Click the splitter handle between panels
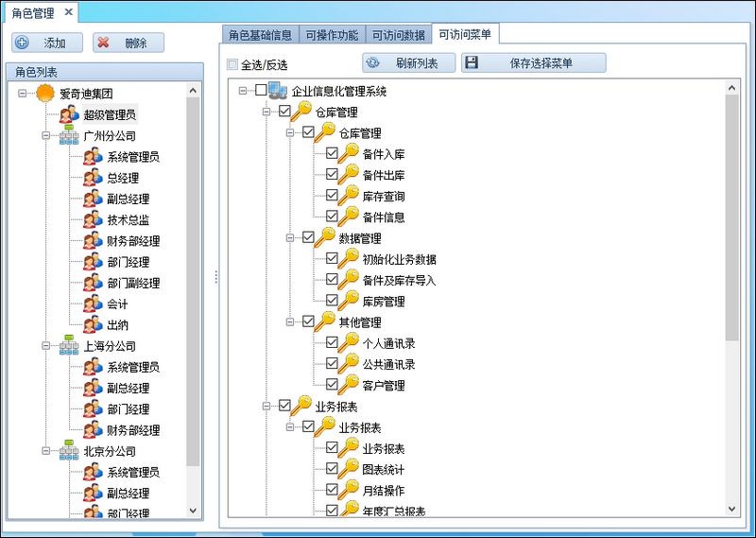This screenshot has height=538, width=756. tap(216, 276)
